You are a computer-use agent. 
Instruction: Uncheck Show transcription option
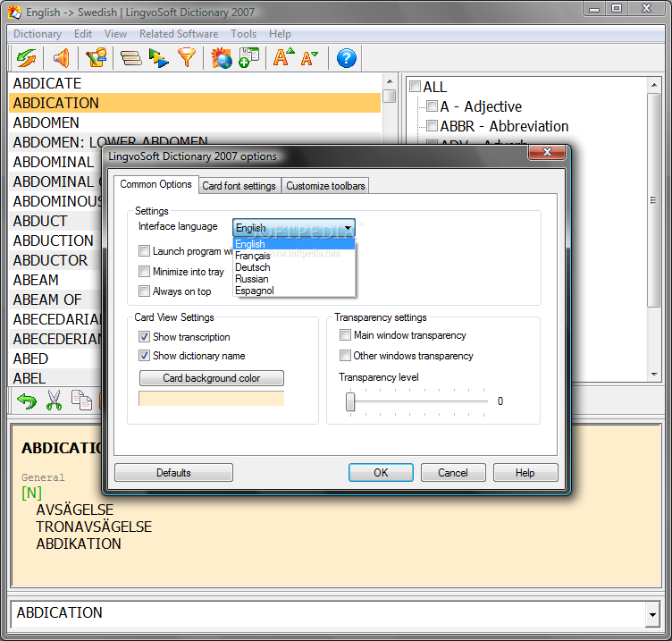pos(144,336)
